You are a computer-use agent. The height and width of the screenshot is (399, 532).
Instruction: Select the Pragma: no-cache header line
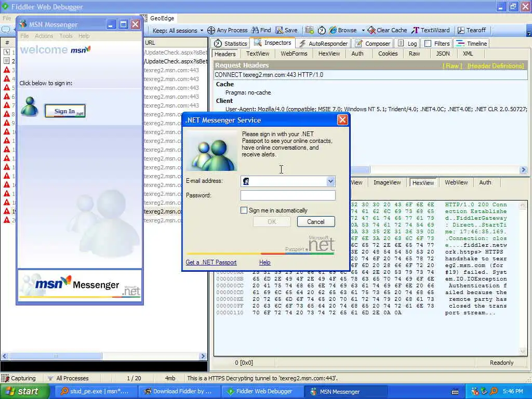pos(248,92)
